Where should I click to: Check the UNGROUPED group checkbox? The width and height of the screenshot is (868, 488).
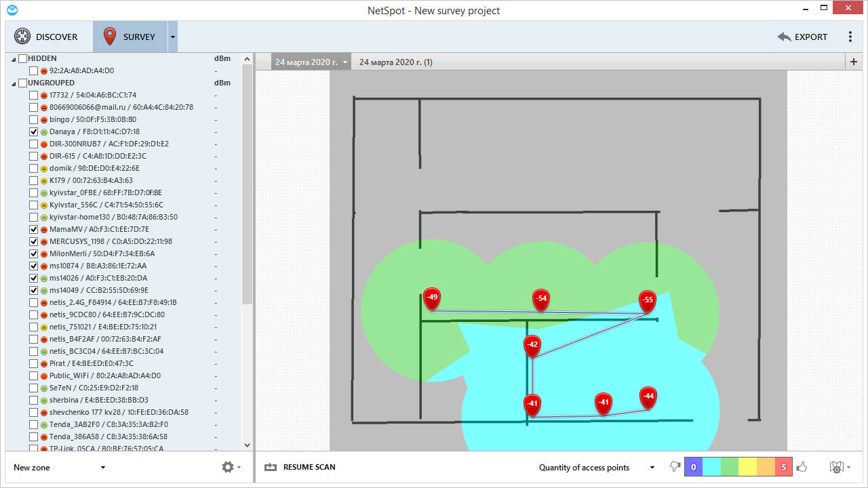point(22,83)
